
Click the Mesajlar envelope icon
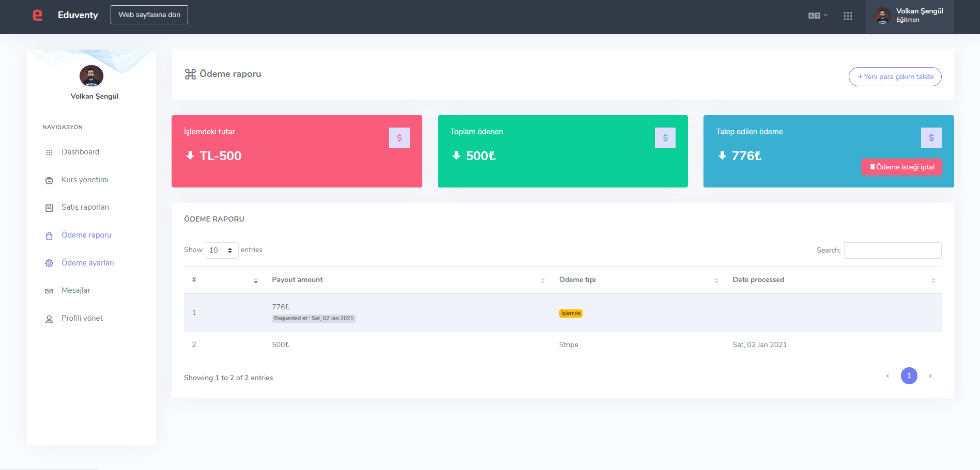click(49, 291)
